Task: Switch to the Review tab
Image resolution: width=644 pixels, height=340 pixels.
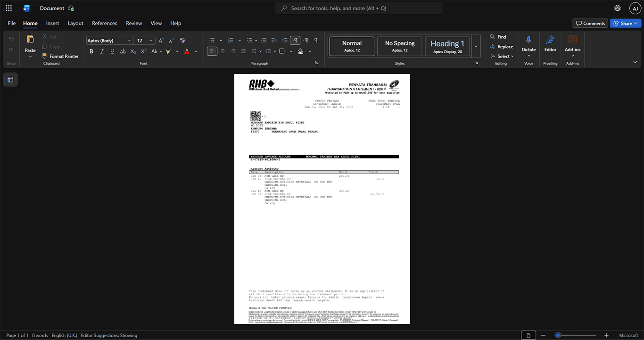Action: 134,23
